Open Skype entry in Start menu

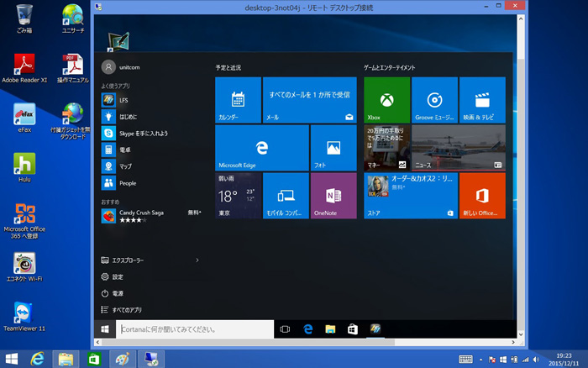point(150,134)
